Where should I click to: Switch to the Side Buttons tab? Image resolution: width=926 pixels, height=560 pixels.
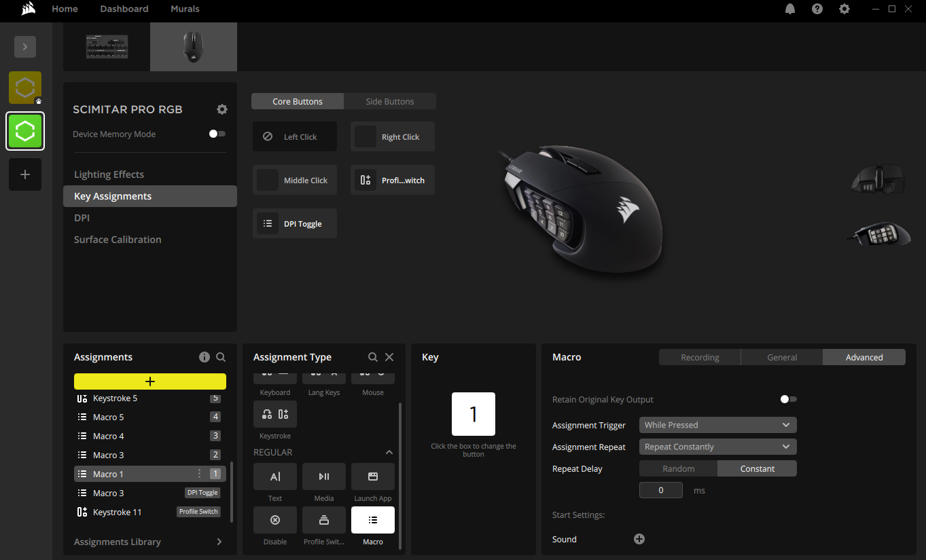390,101
